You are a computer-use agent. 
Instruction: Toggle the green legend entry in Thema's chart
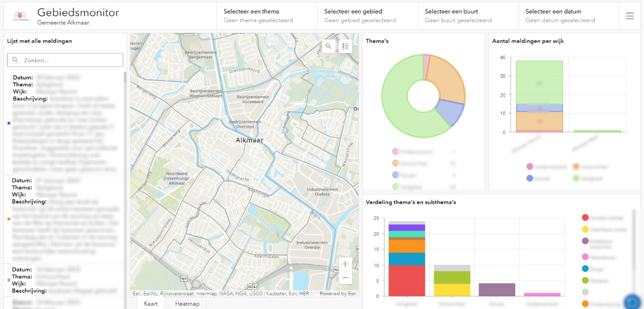coord(395,187)
